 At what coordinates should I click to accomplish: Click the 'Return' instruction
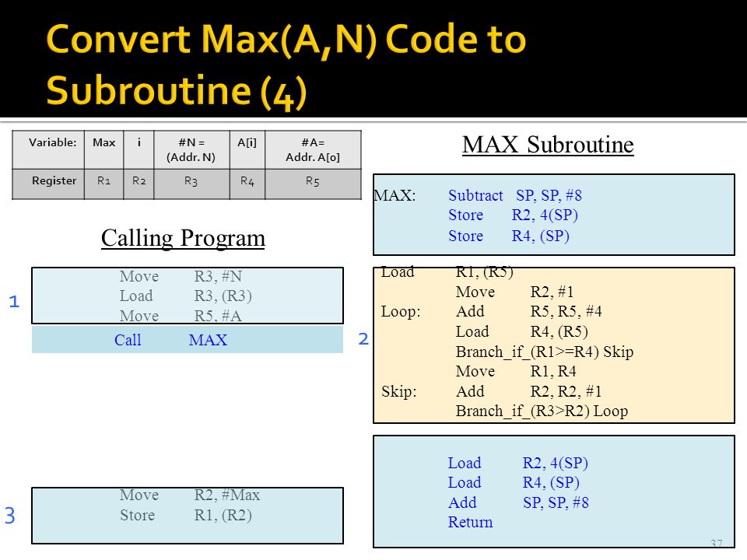point(470,523)
